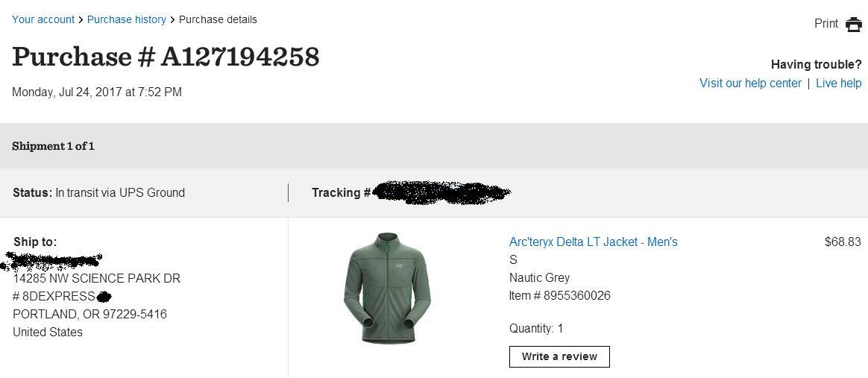Click the Item # 8955360026 text
The height and width of the screenshot is (378, 868).
560,295
